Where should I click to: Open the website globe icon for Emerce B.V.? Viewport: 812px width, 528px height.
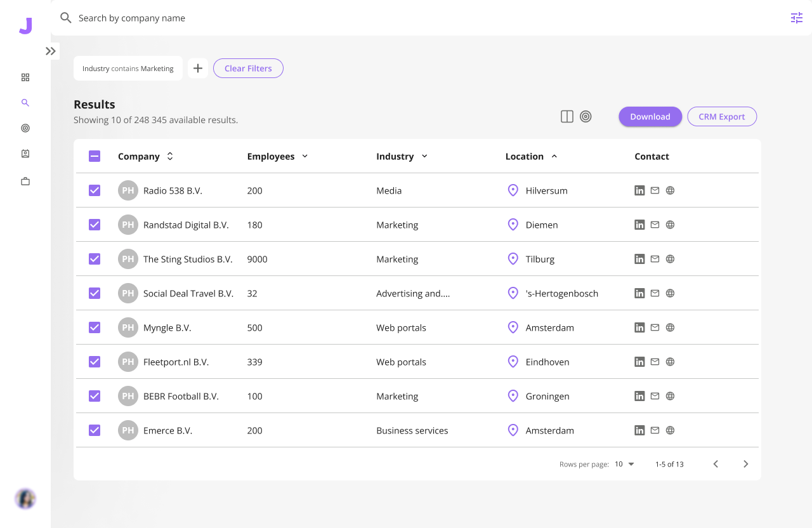[670, 430]
